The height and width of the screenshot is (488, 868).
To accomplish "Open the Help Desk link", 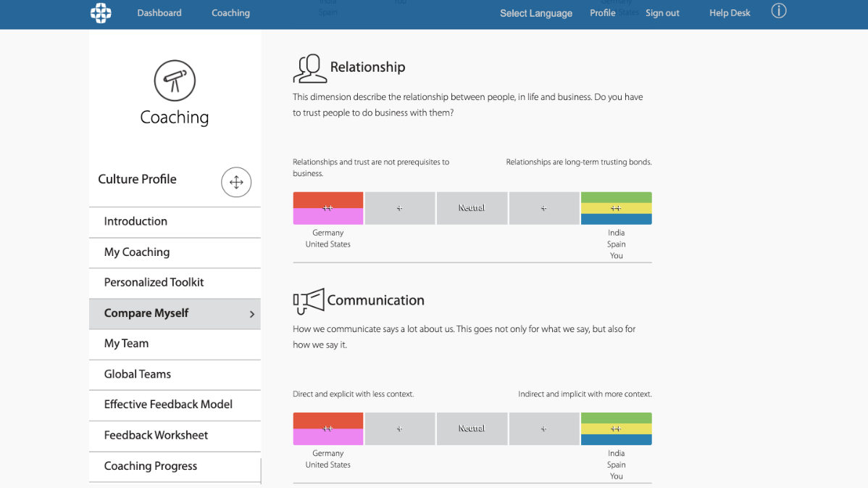I will click(730, 13).
